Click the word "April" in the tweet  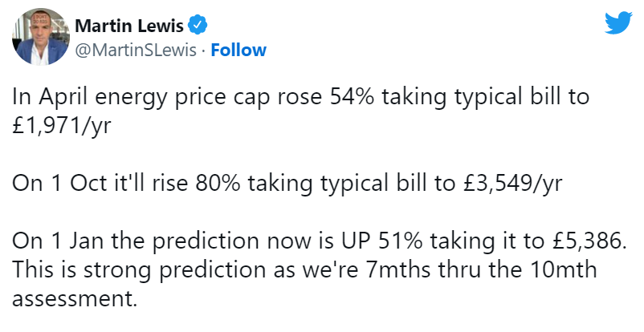click(56, 99)
